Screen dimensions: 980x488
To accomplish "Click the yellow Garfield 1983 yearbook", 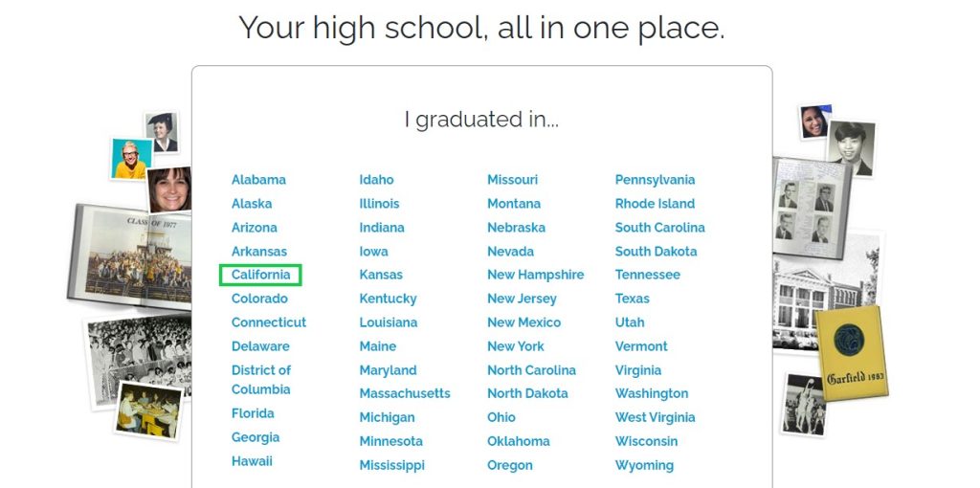I will 851,352.
